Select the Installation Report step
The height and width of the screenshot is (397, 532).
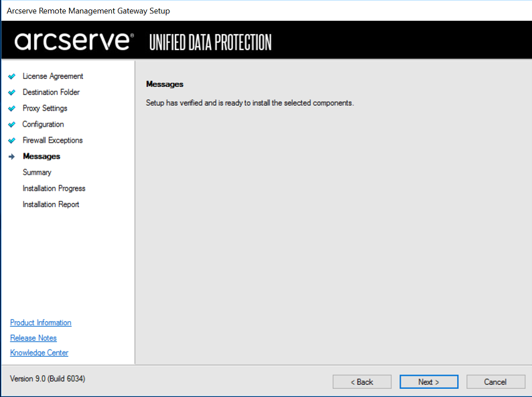click(x=50, y=204)
